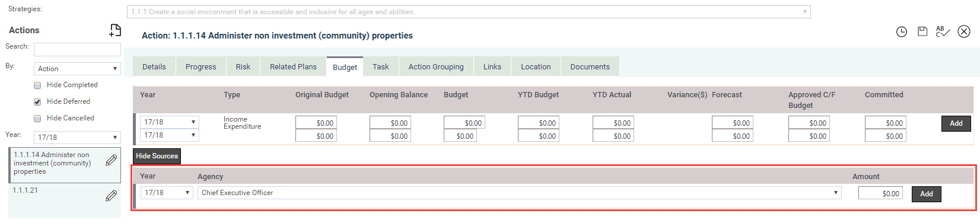
Task: Click the agency source Amount field
Action: 880,193
